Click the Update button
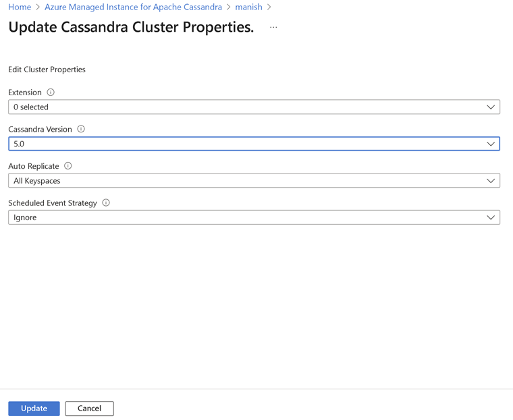Viewport: 513px width, 420px height. [x=34, y=409]
